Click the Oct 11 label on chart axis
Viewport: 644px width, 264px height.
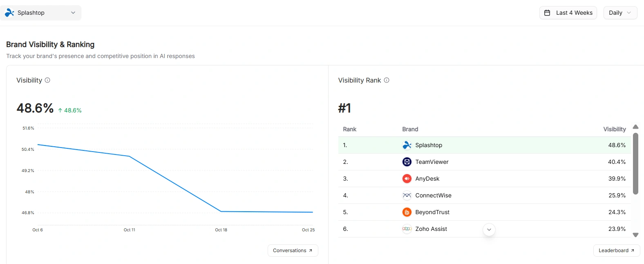[x=130, y=230]
